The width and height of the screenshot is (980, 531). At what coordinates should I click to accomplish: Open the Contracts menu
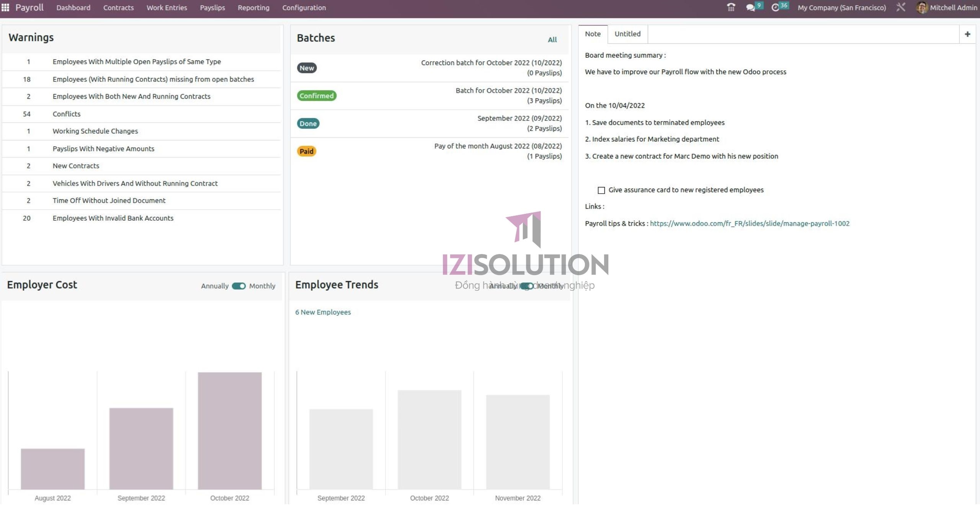click(118, 8)
